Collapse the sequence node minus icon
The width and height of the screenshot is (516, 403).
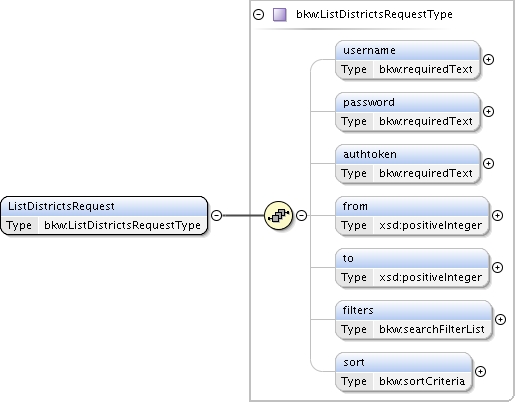301,215
